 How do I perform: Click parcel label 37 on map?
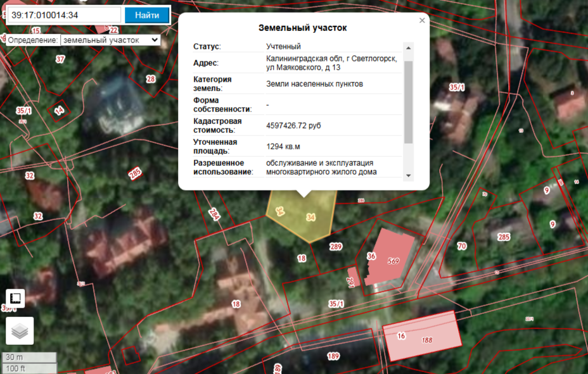pyautogui.click(x=60, y=59)
